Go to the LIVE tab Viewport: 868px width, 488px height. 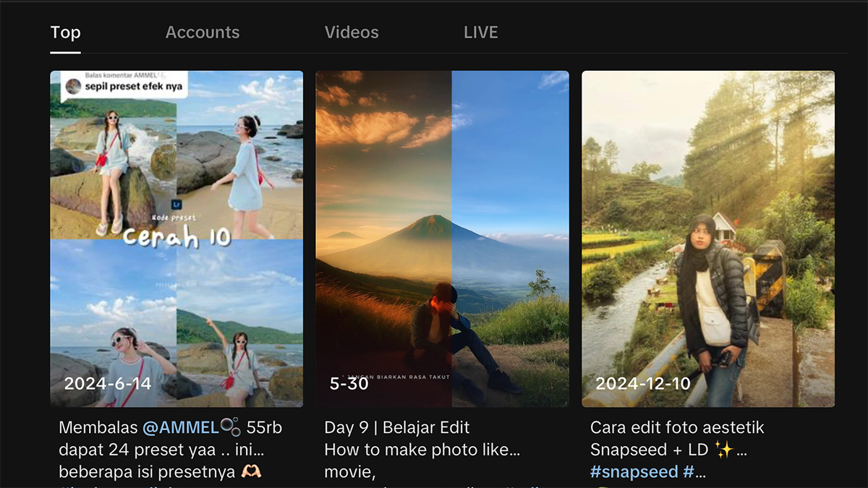pos(481,33)
